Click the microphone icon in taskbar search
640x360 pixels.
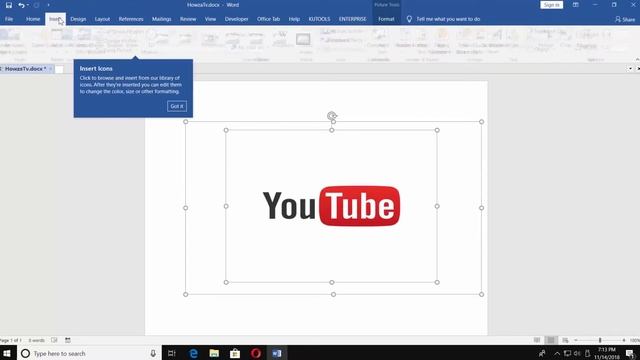click(153, 353)
